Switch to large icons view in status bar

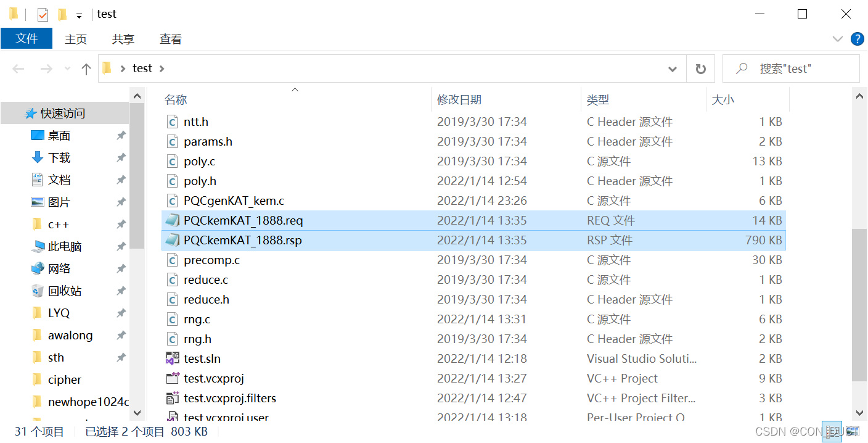853,431
